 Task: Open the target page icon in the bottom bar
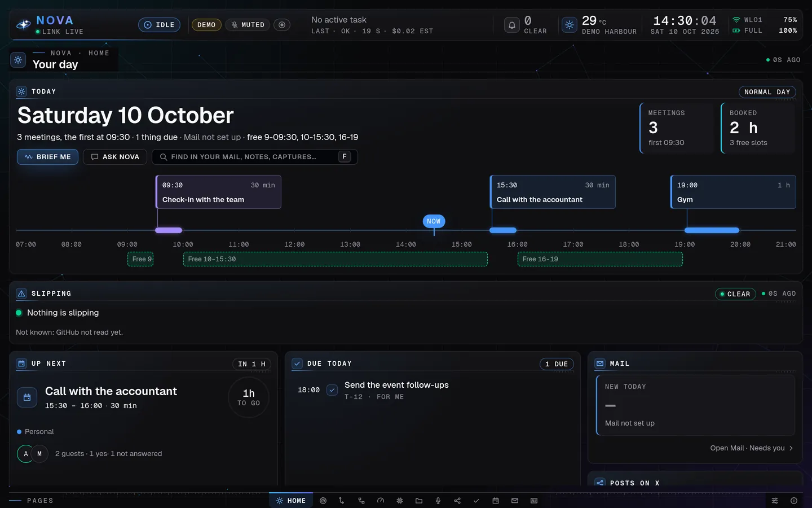[x=323, y=501]
